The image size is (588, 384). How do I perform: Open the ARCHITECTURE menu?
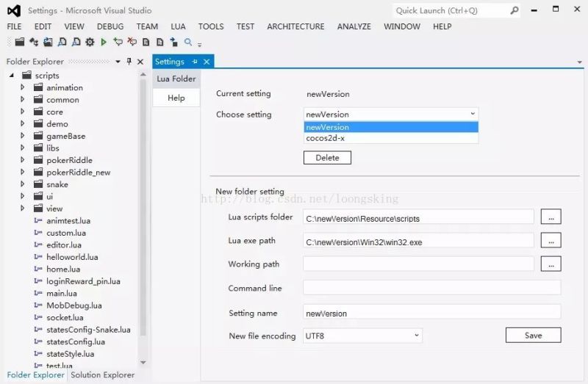tap(296, 26)
